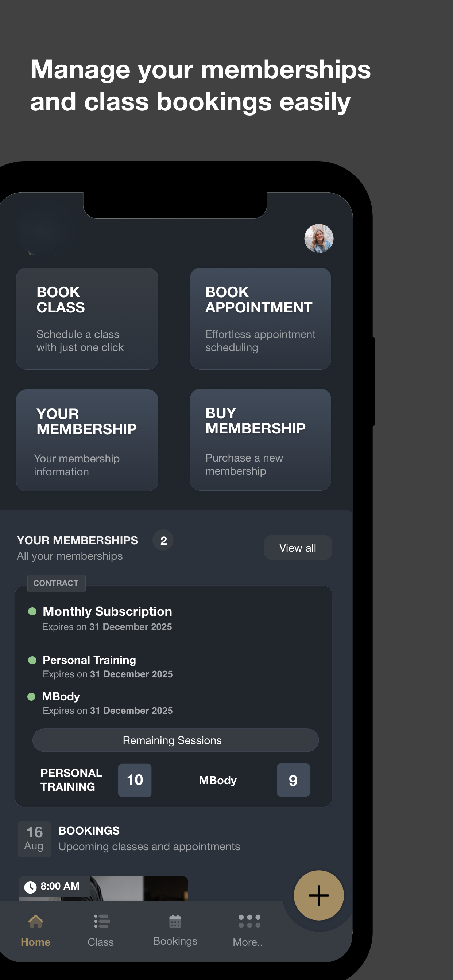This screenshot has height=980, width=453.
Task: Select the Personal Training membership entry
Action: pyautogui.click(x=108, y=666)
